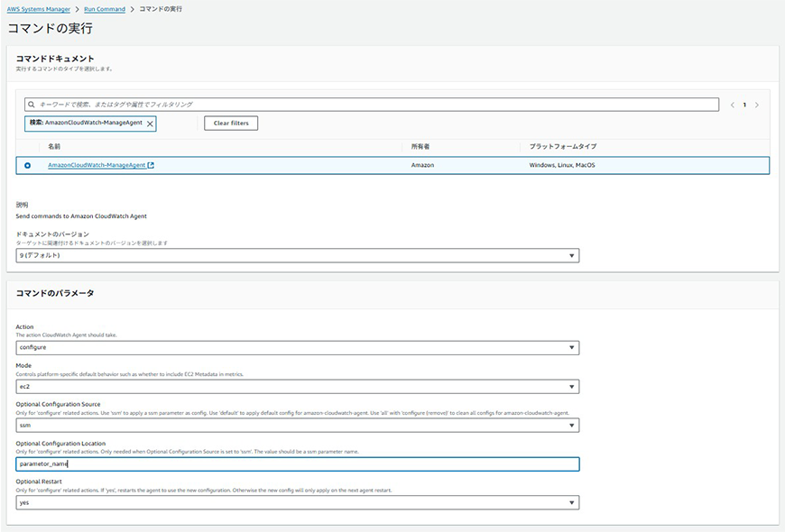This screenshot has width=785, height=532.
Task: Remove the AmazonCloudWatch-ManageAgent filter chip
Action: (x=150, y=124)
